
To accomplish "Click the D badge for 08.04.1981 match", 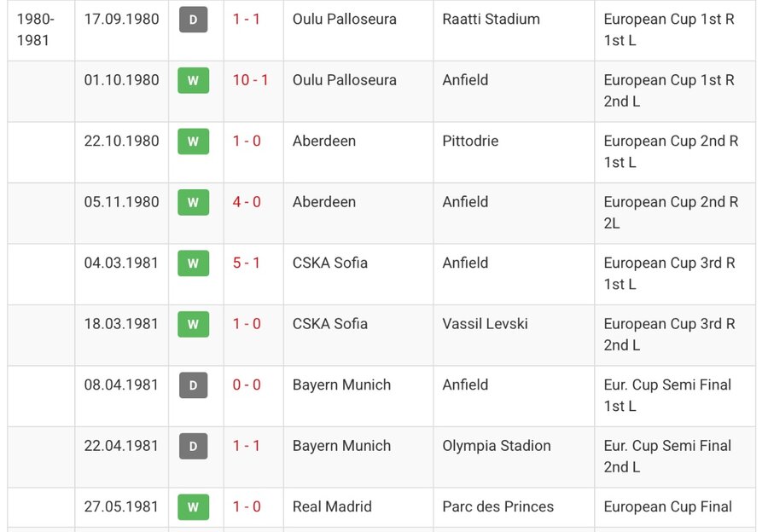I will [193, 385].
